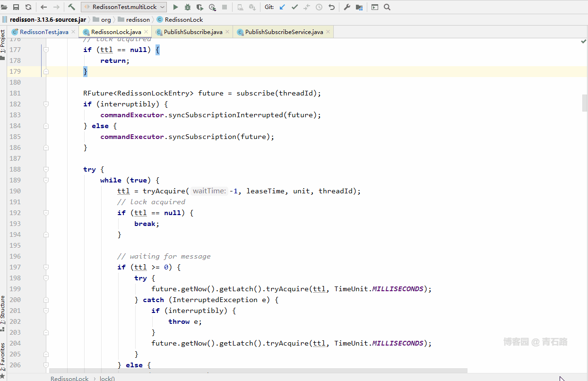Navigate forward with the right arrow

coord(56,7)
